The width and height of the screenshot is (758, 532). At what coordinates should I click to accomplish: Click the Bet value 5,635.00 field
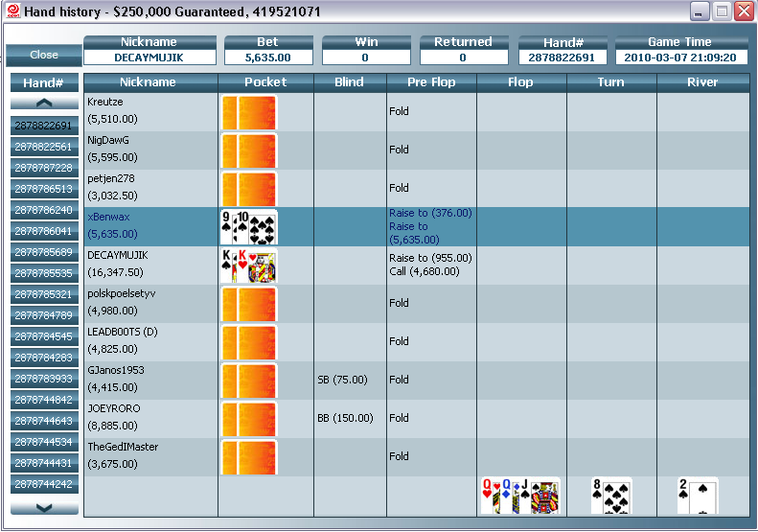(268, 58)
